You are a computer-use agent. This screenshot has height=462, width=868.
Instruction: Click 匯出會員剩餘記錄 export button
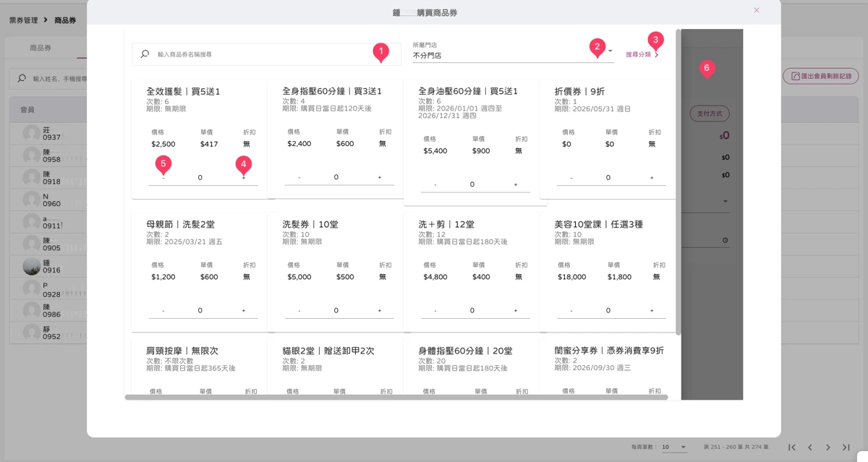click(820, 76)
